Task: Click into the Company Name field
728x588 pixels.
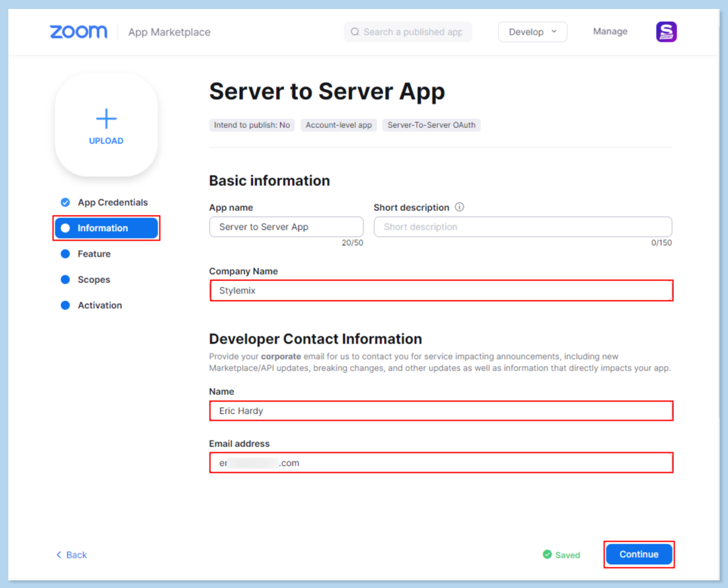Action: [x=441, y=291]
